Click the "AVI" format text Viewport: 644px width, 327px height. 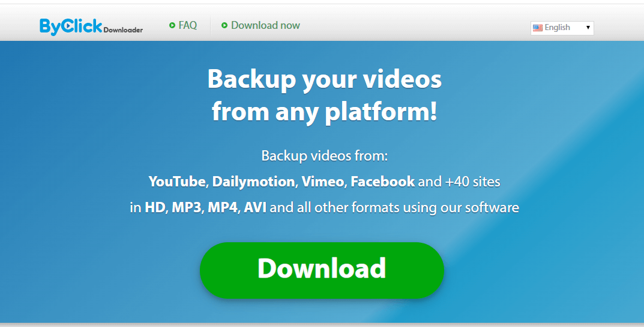pos(255,207)
